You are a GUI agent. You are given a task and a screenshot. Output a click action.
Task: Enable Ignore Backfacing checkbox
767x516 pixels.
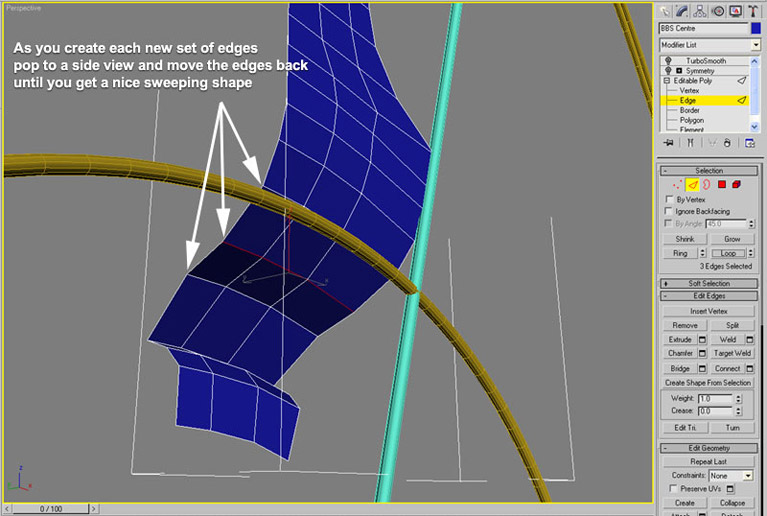[x=670, y=211]
